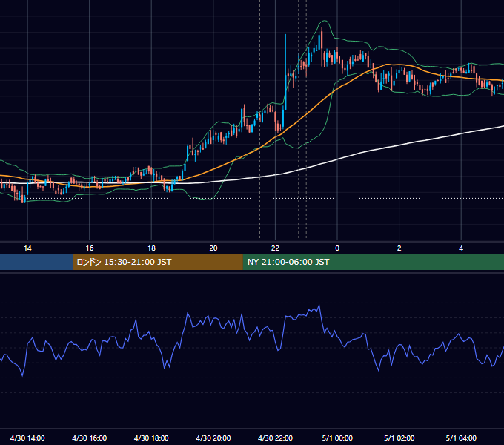
Task: Click hour label 2 on price chart axis
Action: (x=399, y=248)
